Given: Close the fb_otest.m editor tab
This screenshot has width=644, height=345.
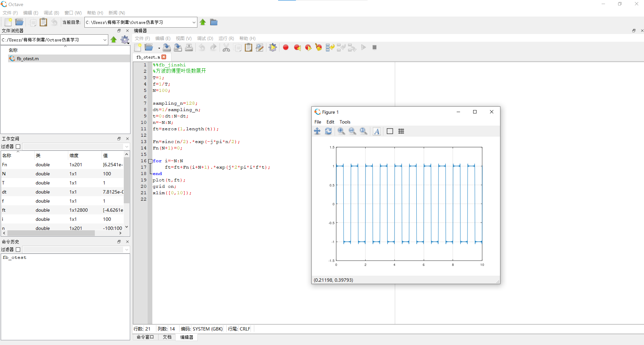Looking at the screenshot, I should click(164, 57).
